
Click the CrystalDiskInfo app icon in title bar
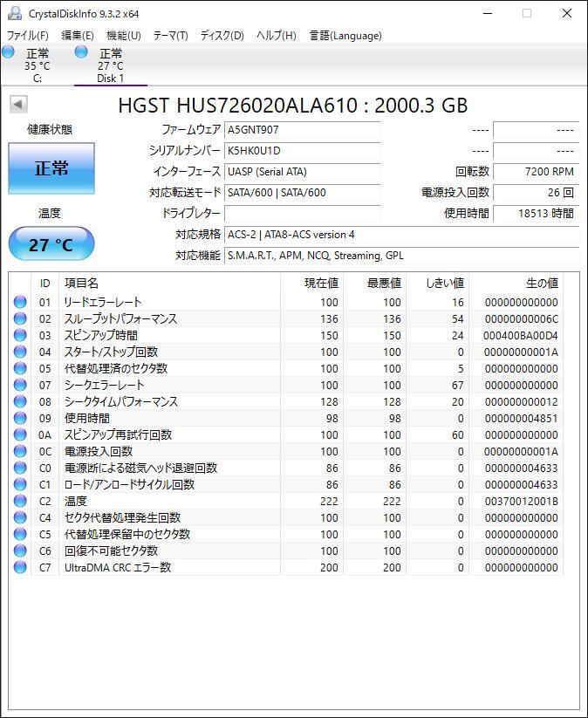15,13
